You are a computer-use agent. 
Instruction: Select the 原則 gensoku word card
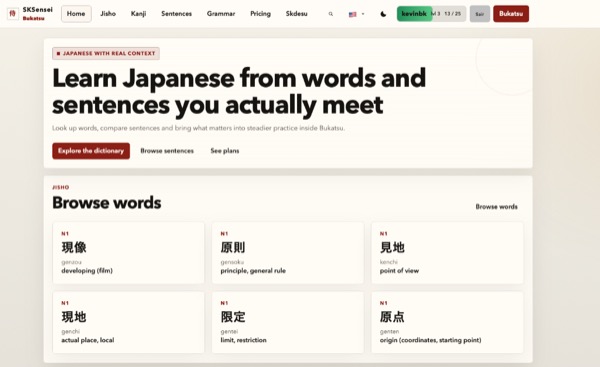288,253
